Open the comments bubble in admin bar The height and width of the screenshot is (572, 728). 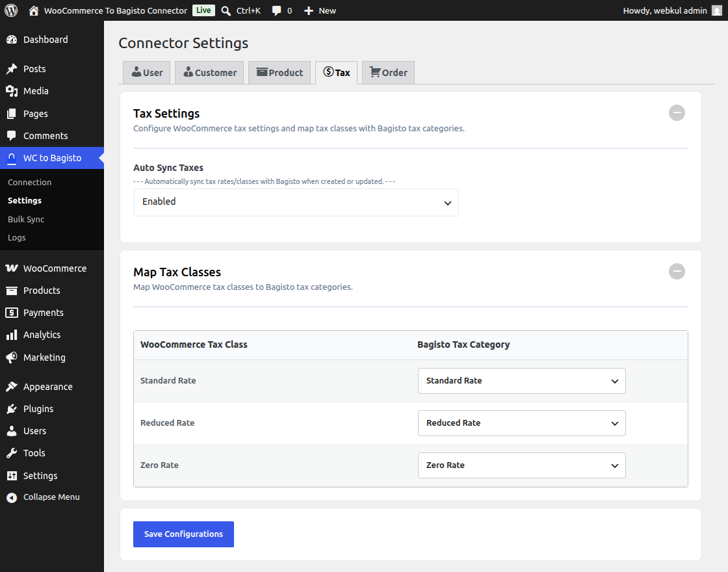277,10
